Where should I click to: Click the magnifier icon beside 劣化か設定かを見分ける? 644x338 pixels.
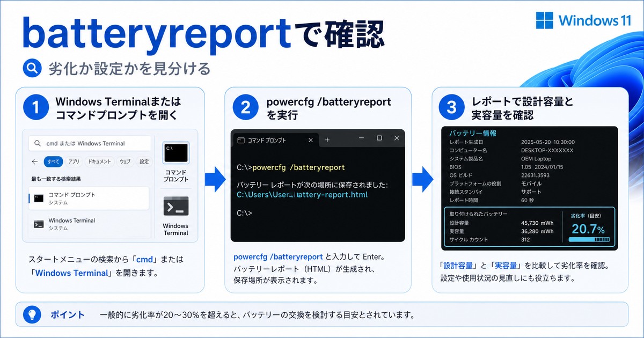[33, 68]
